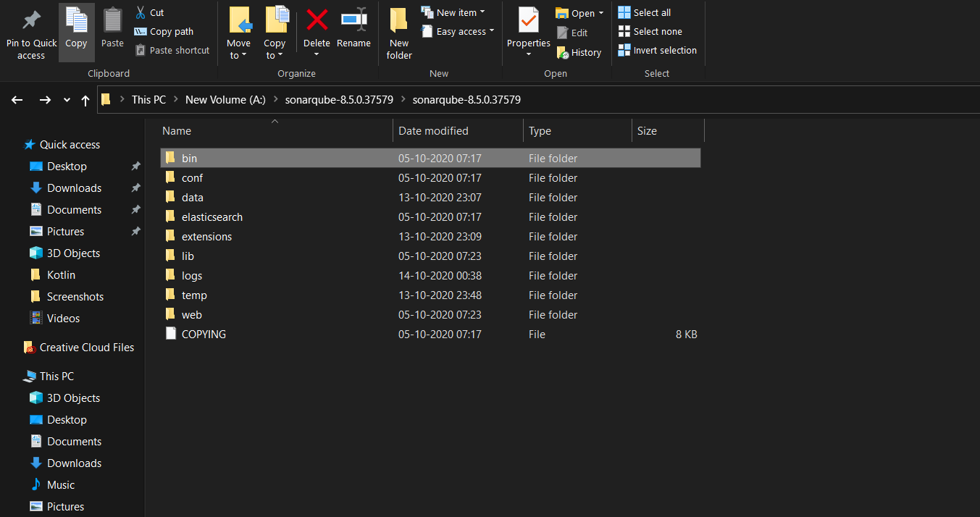This screenshot has height=517, width=980.
Task: Open Music under This PC
Action: pyautogui.click(x=53, y=485)
